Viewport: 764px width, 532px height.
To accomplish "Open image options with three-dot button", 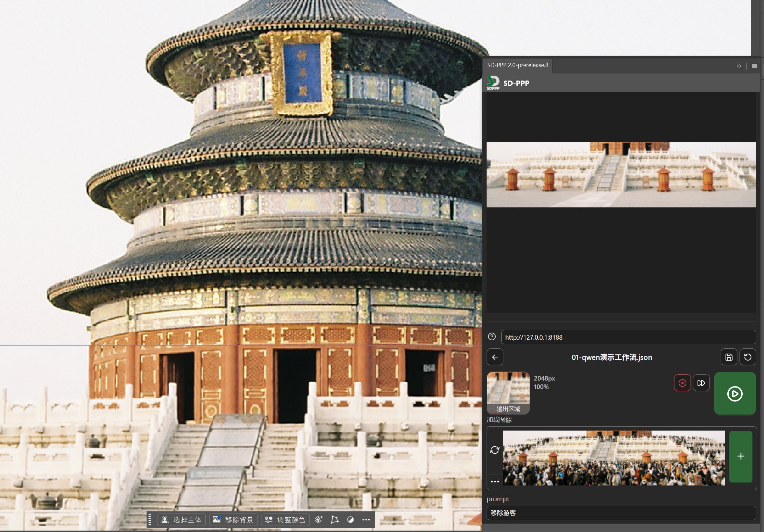I will tap(495, 482).
